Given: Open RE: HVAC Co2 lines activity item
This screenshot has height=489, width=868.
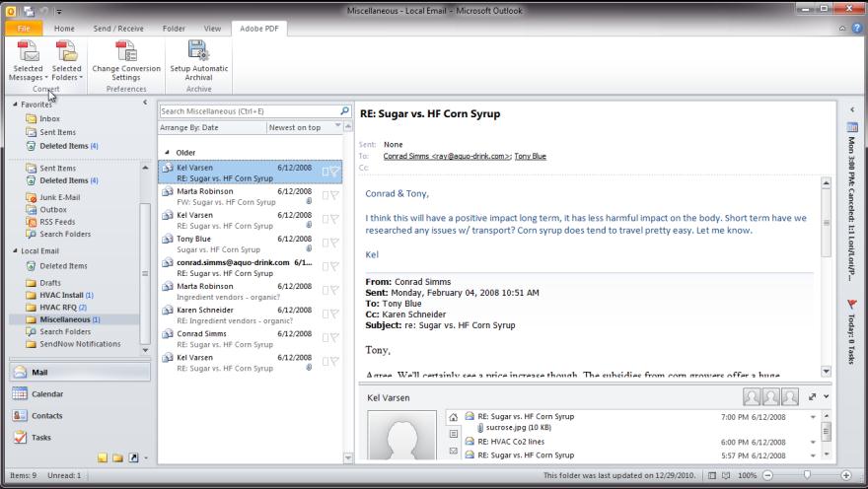Looking at the screenshot, I should pyautogui.click(x=511, y=442).
